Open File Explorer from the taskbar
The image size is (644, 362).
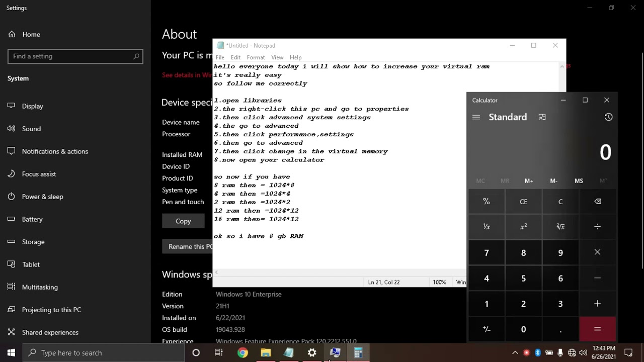266,353
